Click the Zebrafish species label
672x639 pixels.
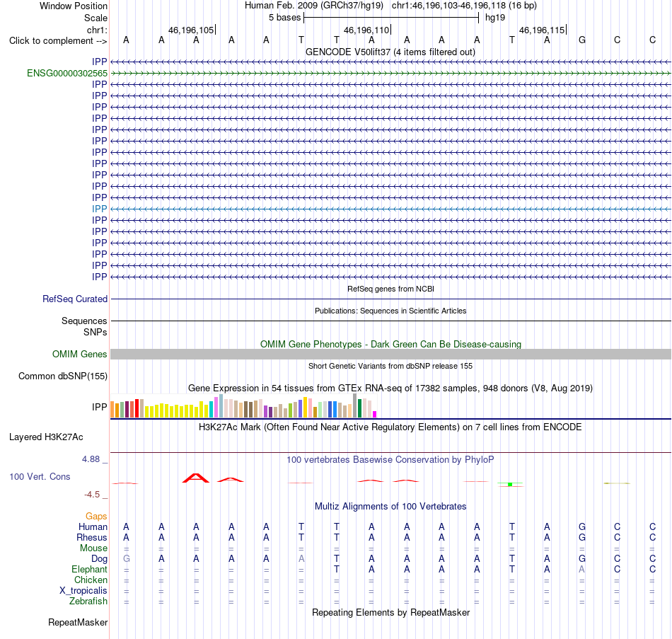88,601
